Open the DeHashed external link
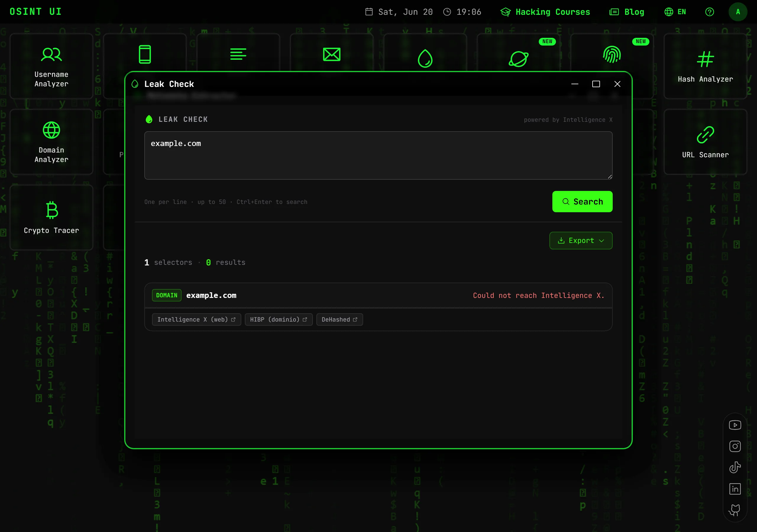 (x=339, y=319)
